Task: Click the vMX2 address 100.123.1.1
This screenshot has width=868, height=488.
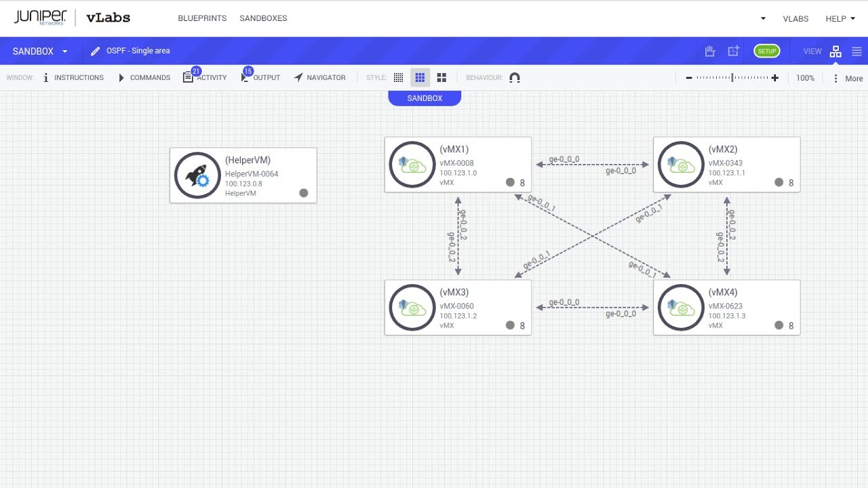Action: click(727, 173)
